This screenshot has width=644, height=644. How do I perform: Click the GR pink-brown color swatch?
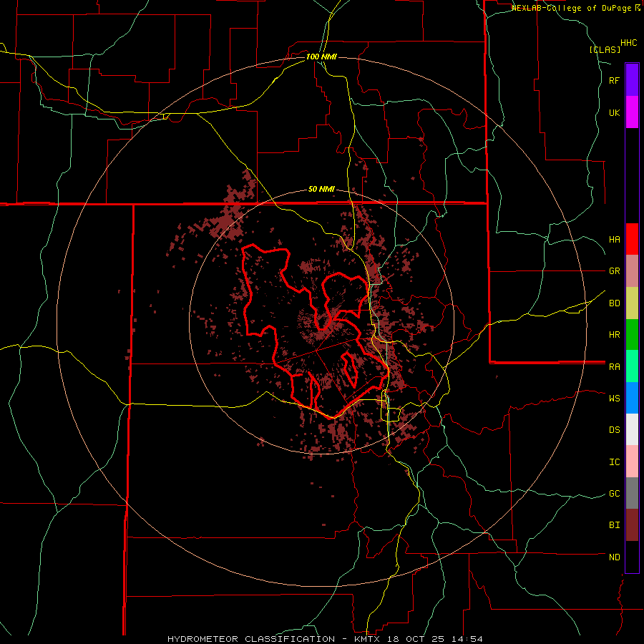point(632,271)
